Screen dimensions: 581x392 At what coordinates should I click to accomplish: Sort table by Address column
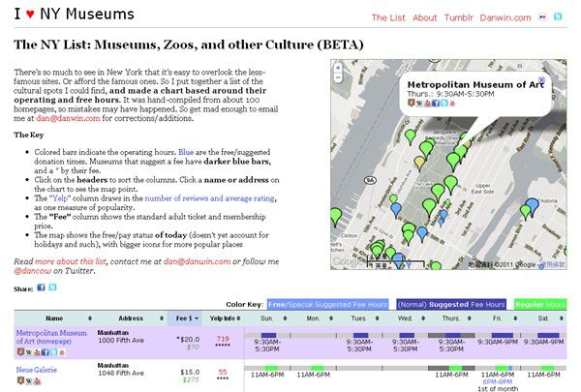pyautogui.click(x=131, y=318)
